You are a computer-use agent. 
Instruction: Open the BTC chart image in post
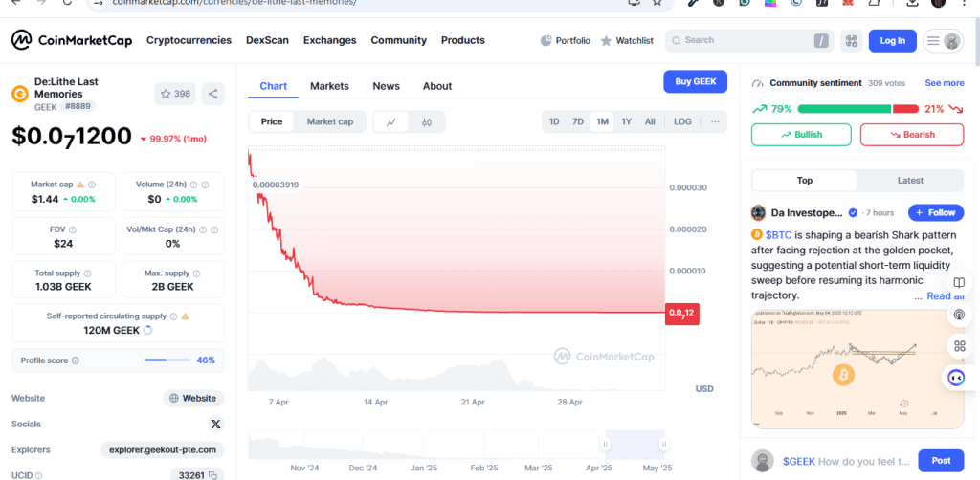pos(857,369)
